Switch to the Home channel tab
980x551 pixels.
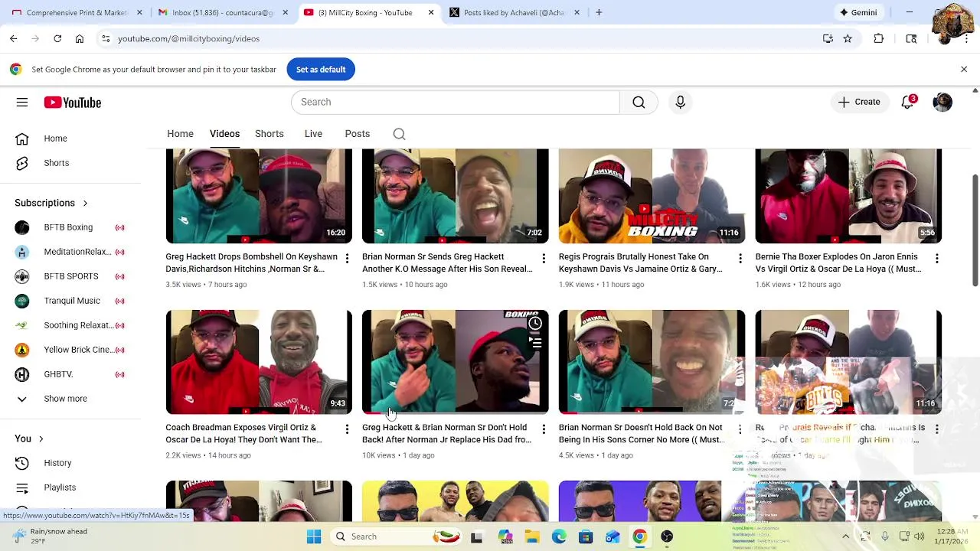tap(181, 134)
